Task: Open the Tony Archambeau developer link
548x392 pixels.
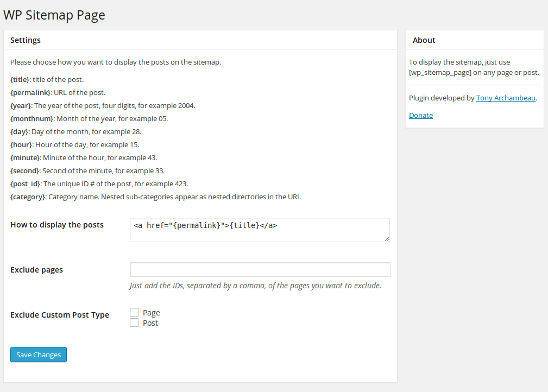Action: coord(506,98)
